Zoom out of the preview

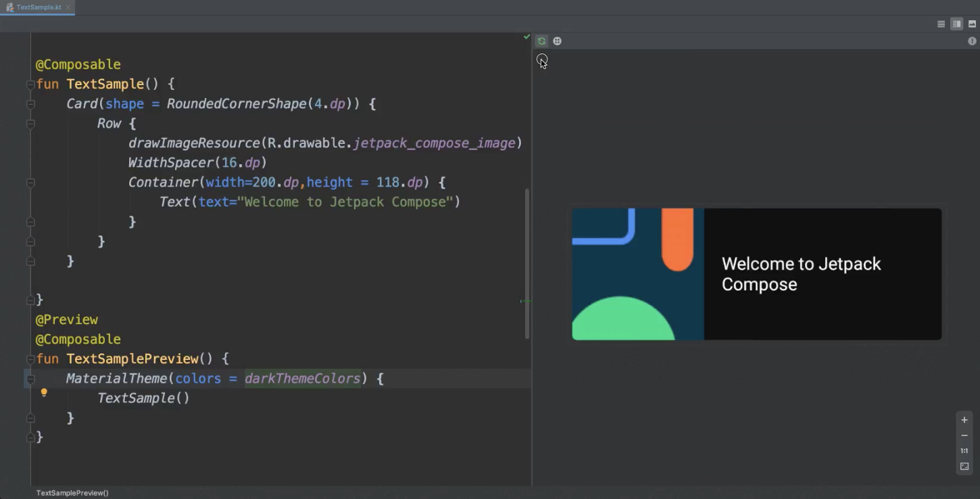pos(964,435)
